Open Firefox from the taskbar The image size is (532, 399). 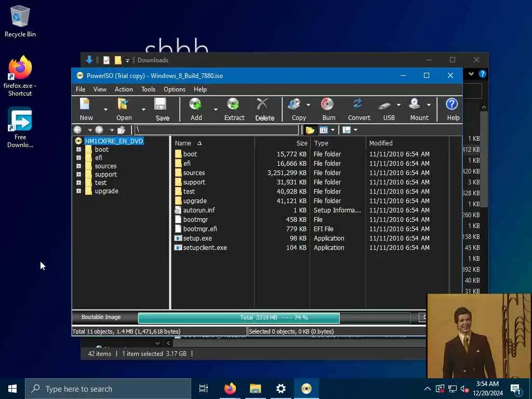click(x=230, y=389)
